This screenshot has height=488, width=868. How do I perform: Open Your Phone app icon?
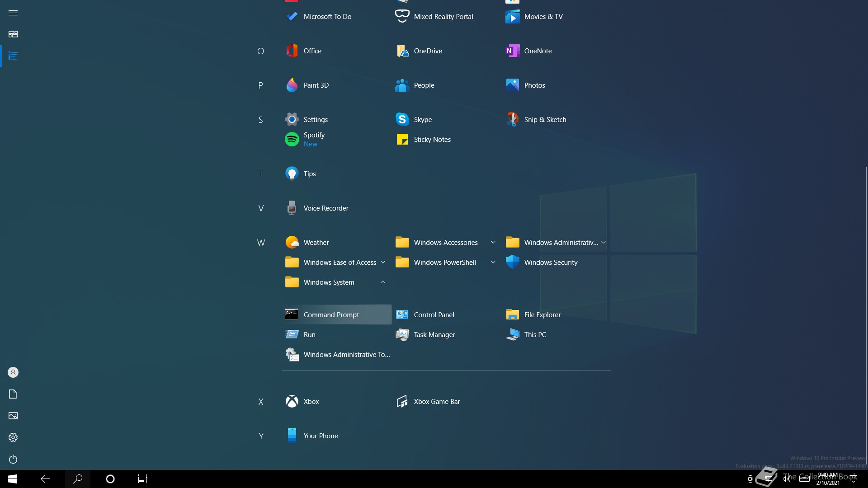(x=292, y=436)
